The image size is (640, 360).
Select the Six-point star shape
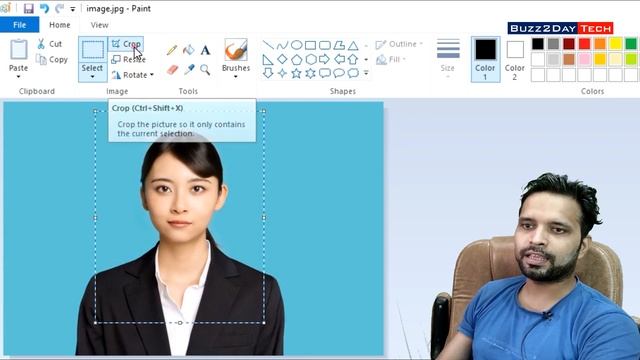311,73
